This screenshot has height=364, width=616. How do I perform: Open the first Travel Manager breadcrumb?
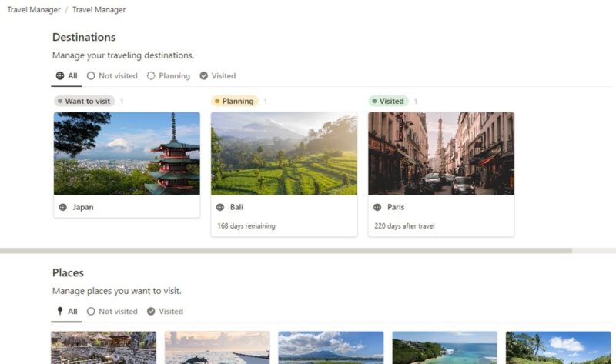pyautogui.click(x=34, y=10)
